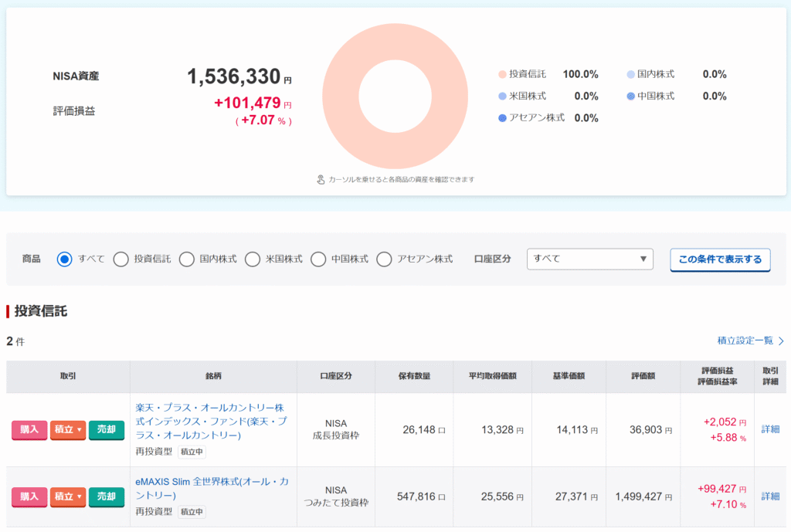This screenshot has width=791, height=532.
Task: Expand 積立 menu for eMAXIS Slim 全世界株式
Action: 68,497
